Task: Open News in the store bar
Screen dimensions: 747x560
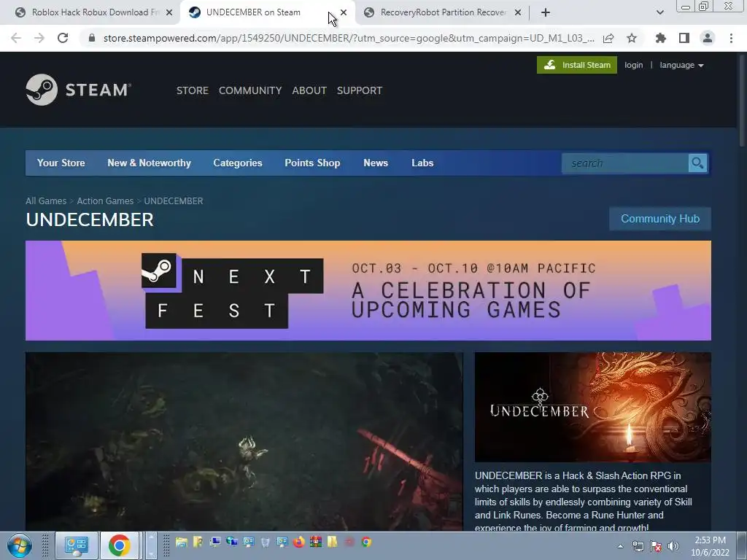Action: click(x=376, y=163)
